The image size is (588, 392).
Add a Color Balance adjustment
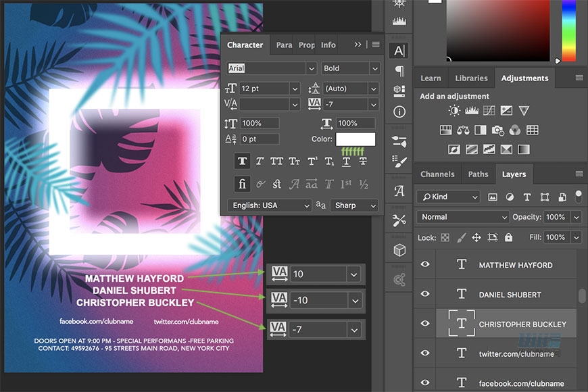pos(463,130)
